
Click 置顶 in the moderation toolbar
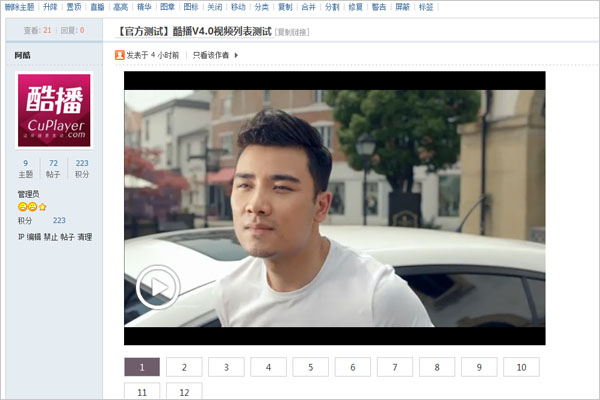[x=75, y=6]
